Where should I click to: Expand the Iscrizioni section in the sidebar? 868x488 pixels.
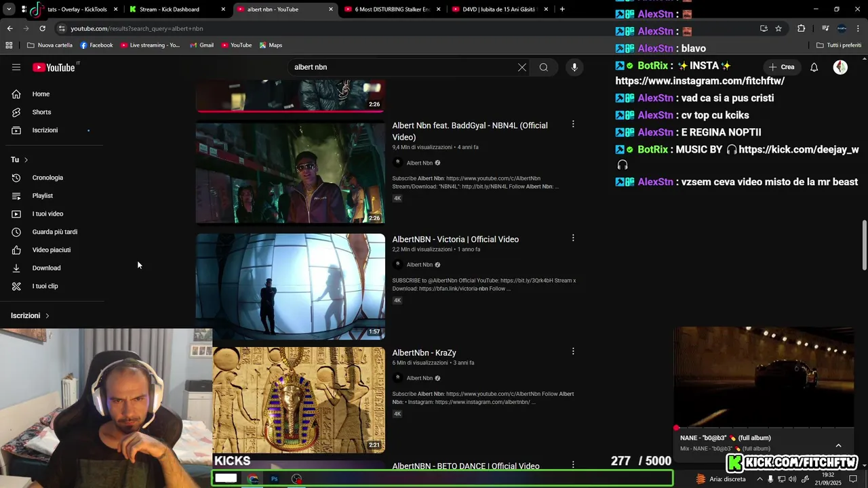pos(31,315)
